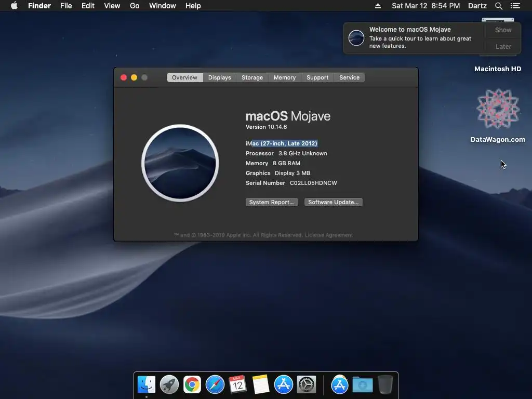This screenshot has height=399, width=532.
Task: Click the 3.8 GHz Unknown processor value
Action: point(303,153)
